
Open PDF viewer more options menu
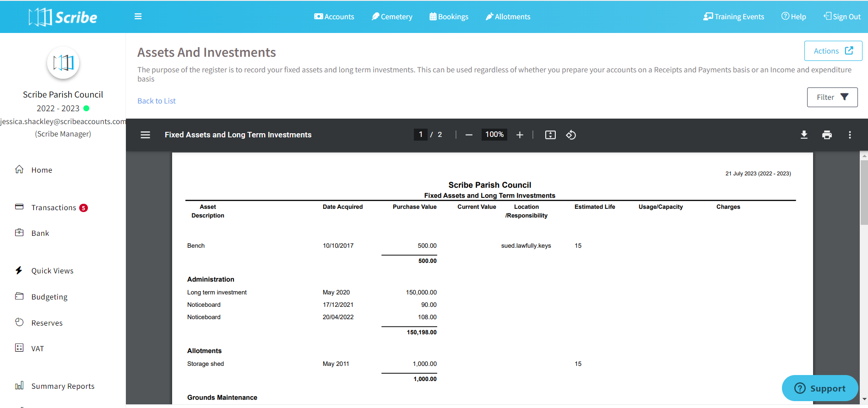click(x=850, y=135)
